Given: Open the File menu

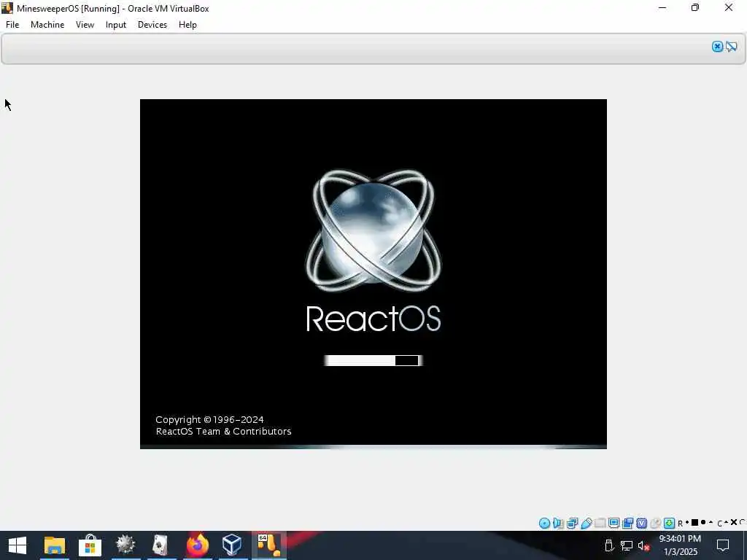Looking at the screenshot, I should [12, 25].
